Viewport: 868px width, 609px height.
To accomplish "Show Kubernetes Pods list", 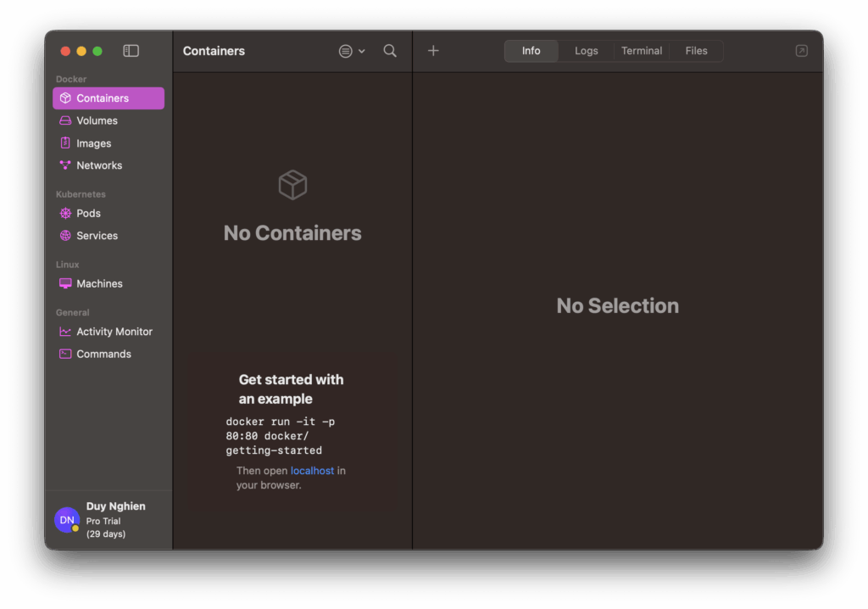I will [88, 214].
